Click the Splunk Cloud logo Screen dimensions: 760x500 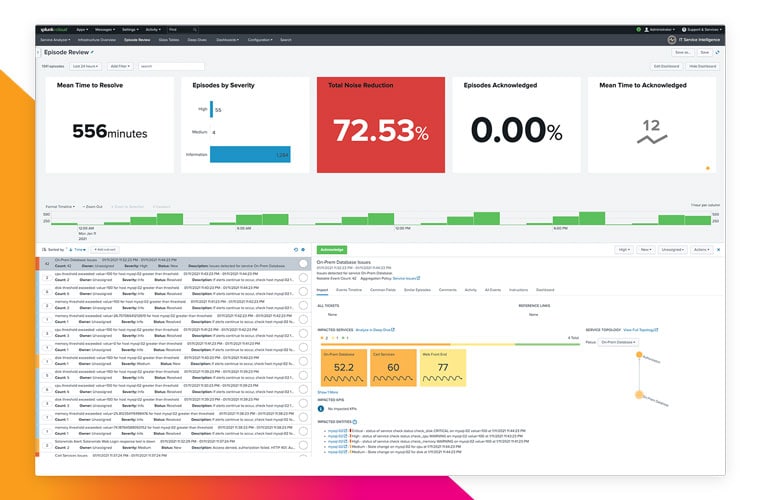point(54,30)
